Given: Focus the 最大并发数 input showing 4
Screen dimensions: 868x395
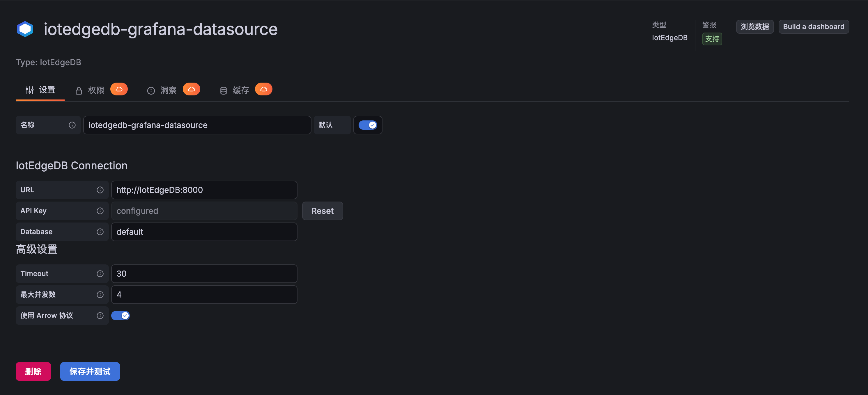Looking at the screenshot, I should pyautogui.click(x=204, y=295).
